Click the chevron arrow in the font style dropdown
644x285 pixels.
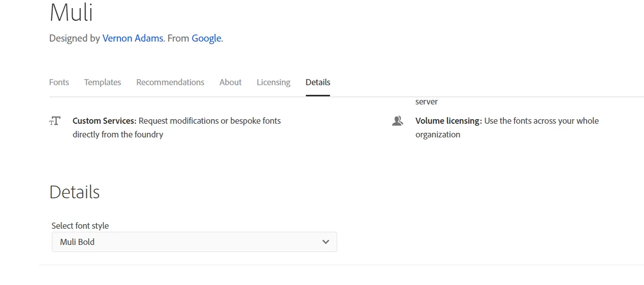click(326, 242)
